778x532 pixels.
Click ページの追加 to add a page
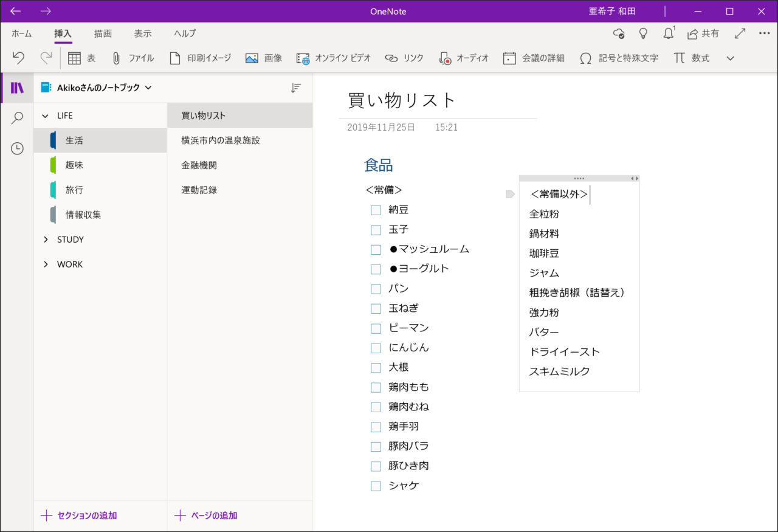[x=206, y=516]
